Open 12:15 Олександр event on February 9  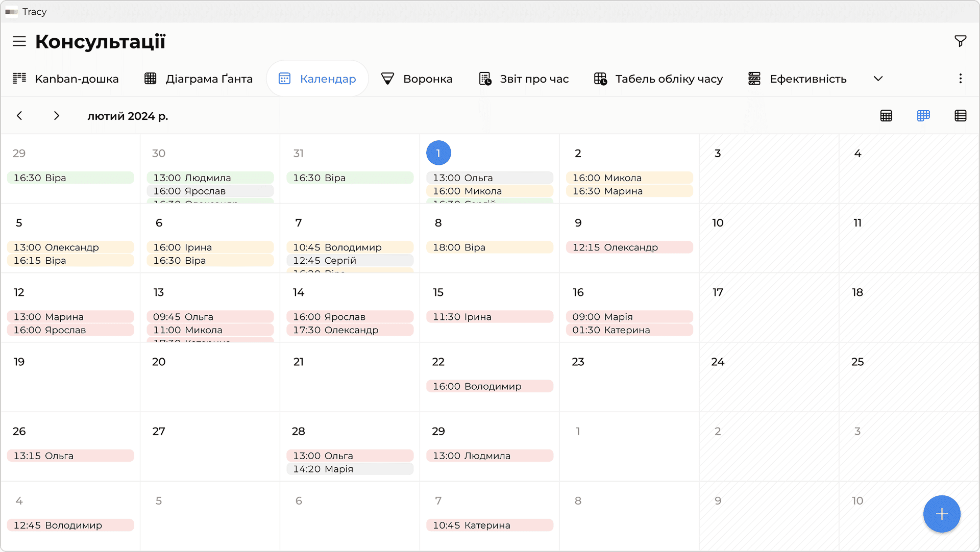[x=629, y=247]
